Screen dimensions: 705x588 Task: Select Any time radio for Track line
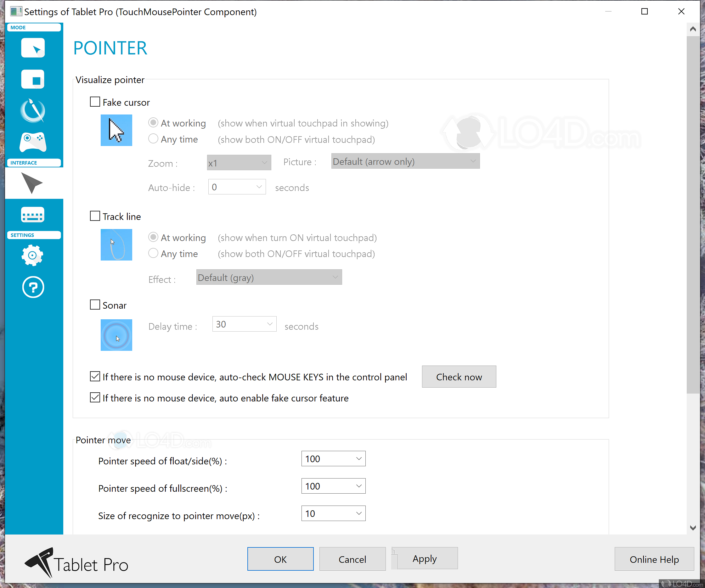(153, 253)
